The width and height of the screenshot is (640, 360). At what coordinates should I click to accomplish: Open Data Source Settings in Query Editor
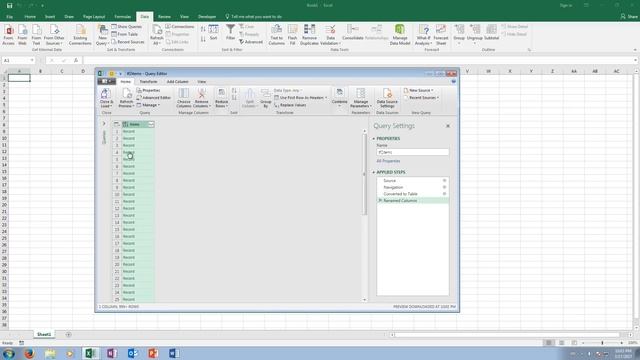pyautogui.click(x=387, y=98)
